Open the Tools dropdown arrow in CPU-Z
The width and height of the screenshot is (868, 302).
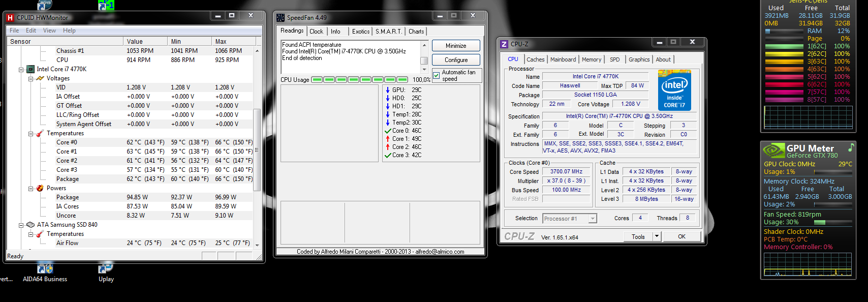tap(656, 236)
